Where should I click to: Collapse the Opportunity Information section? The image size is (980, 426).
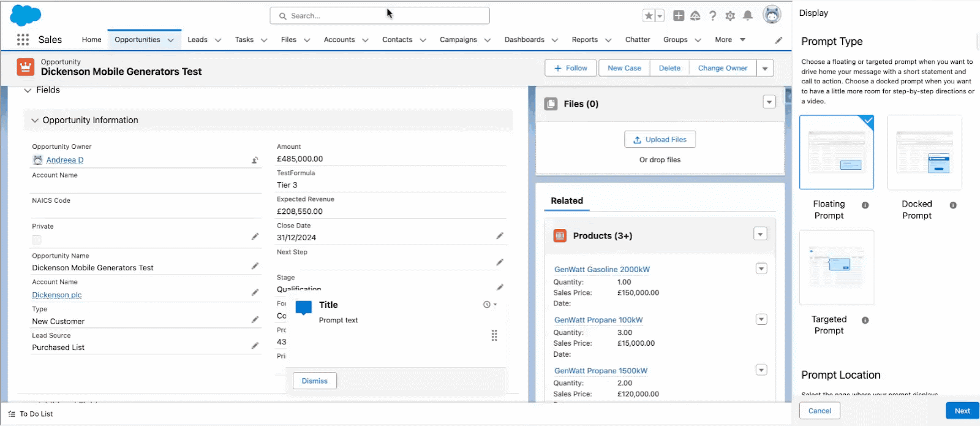pos(35,121)
